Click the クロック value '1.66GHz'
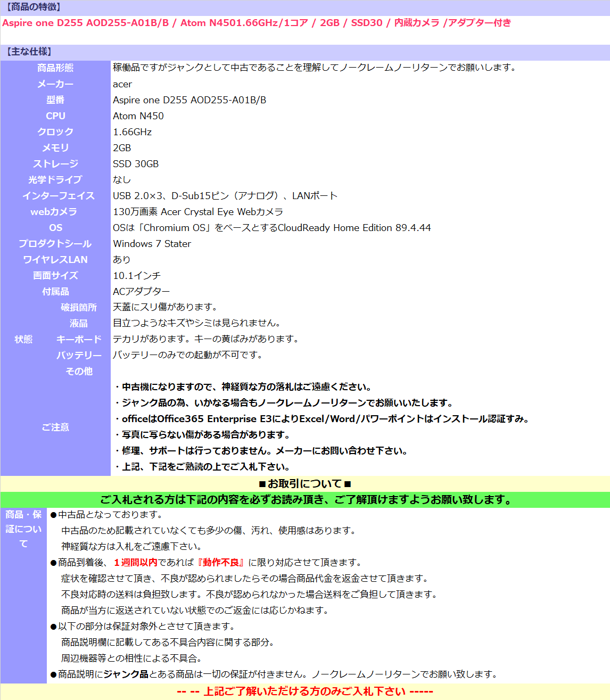 [133, 132]
